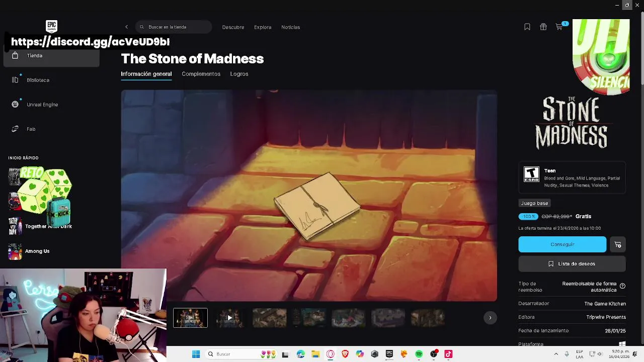Switch to the Complementos tab
This screenshot has width=644, height=362.
(201, 74)
